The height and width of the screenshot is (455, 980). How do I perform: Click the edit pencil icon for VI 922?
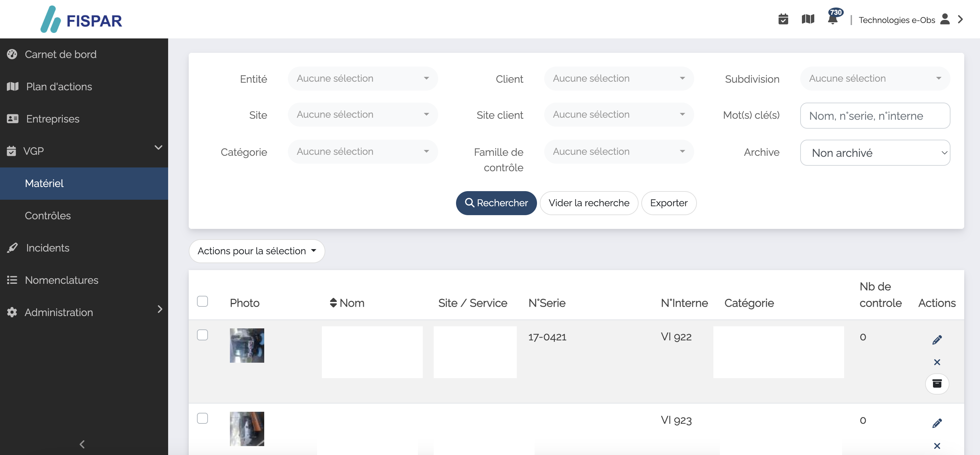[937, 339]
